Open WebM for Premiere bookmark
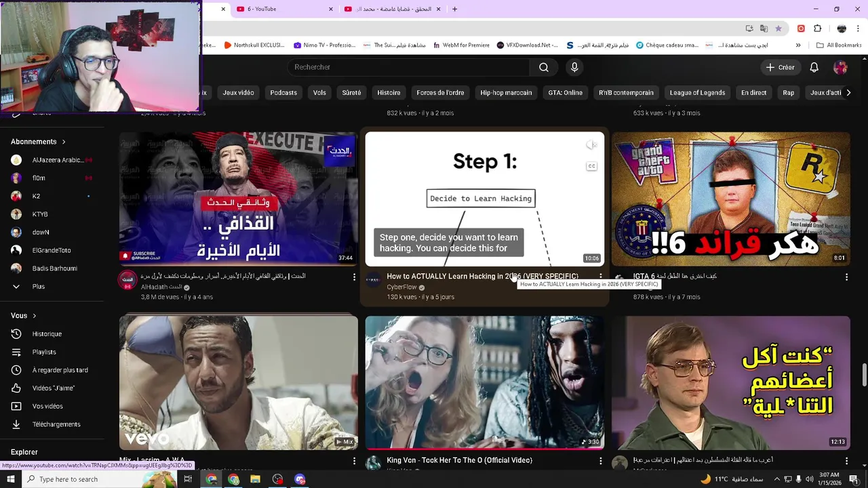Screen dimensions: 868x488 (x=461, y=45)
